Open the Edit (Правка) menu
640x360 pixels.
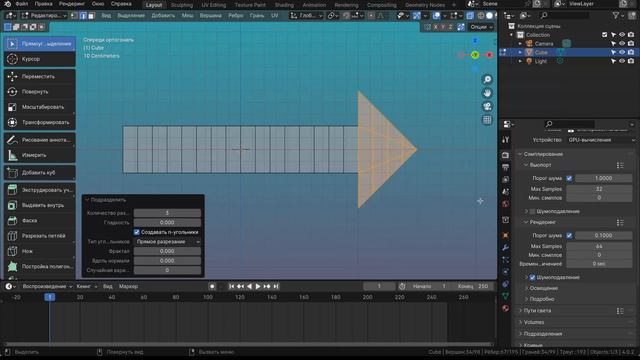(x=43, y=4)
